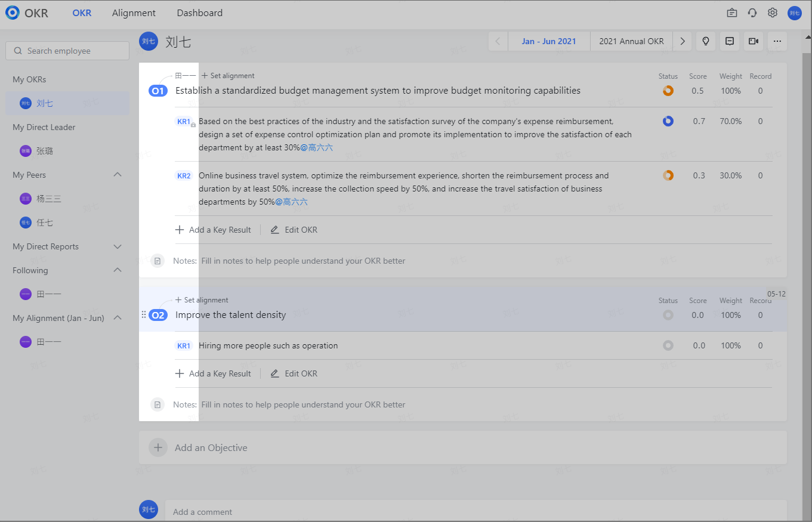Open the @高六六 mention link in KR2
812x522 pixels.
(292, 202)
